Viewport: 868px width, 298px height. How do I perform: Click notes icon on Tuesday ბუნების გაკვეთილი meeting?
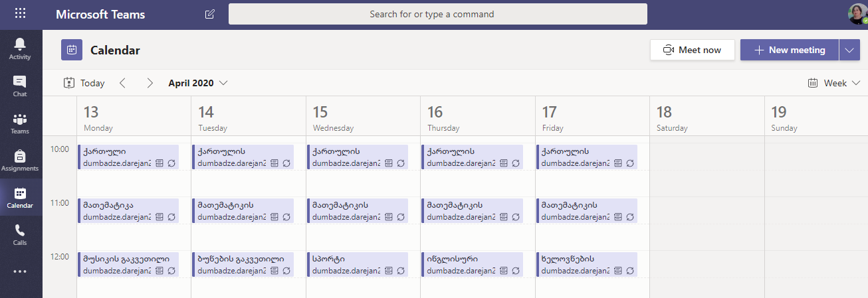click(274, 270)
